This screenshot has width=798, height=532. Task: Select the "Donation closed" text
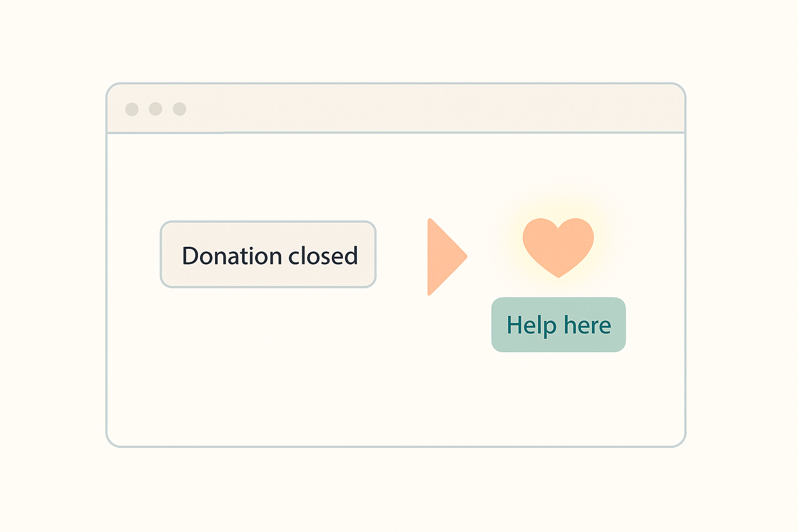click(270, 256)
